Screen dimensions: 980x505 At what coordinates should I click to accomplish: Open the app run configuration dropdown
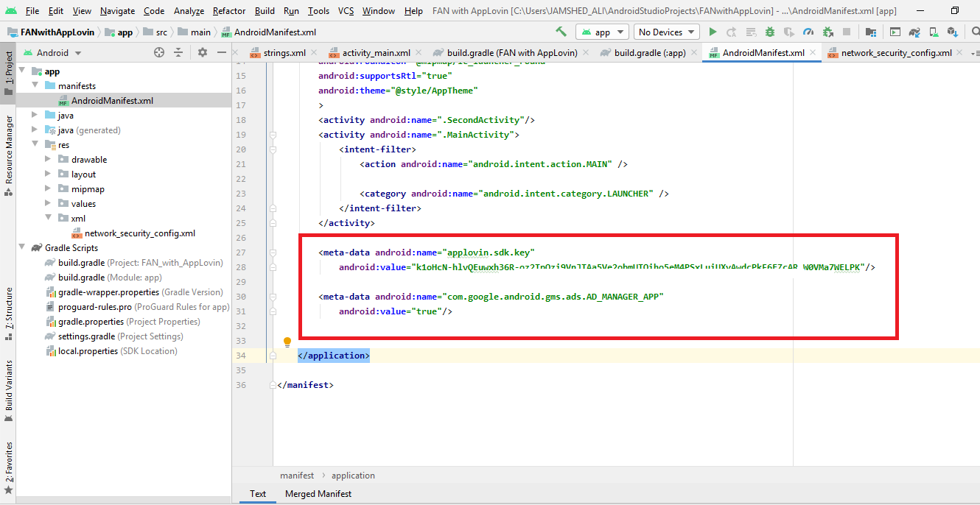[602, 32]
